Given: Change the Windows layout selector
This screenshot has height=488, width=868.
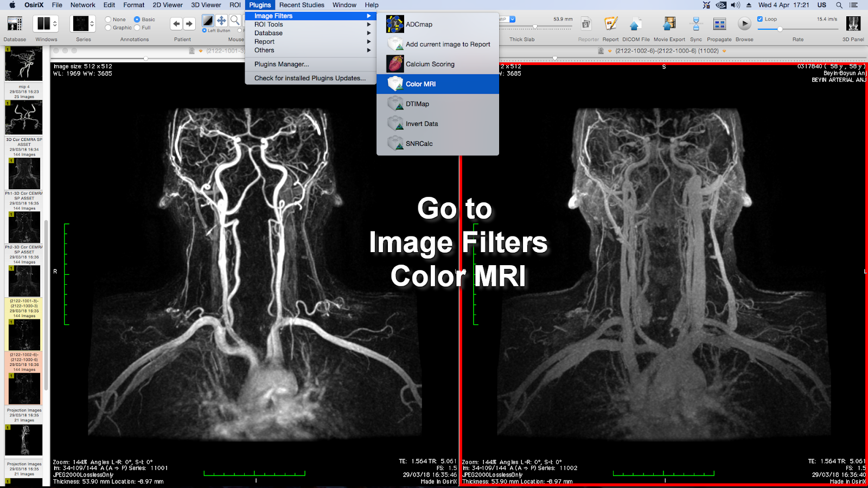Looking at the screenshot, I should point(46,23).
